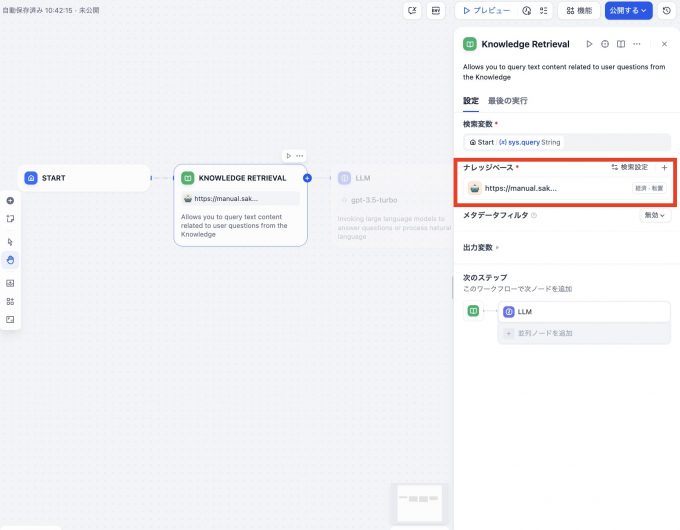This screenshot has height=530, width=680.
Task: Select the 設定 tab
Action: point(470,101)
